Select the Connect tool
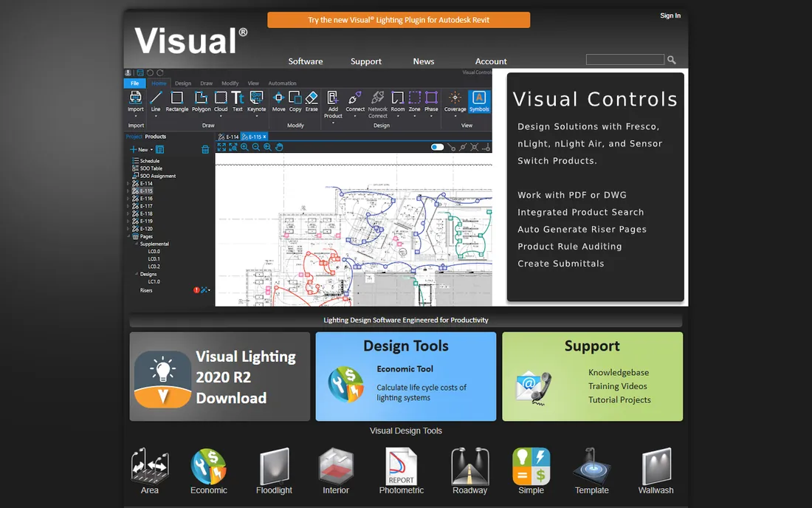Screen dimensions: 812x508 point(355,102)
